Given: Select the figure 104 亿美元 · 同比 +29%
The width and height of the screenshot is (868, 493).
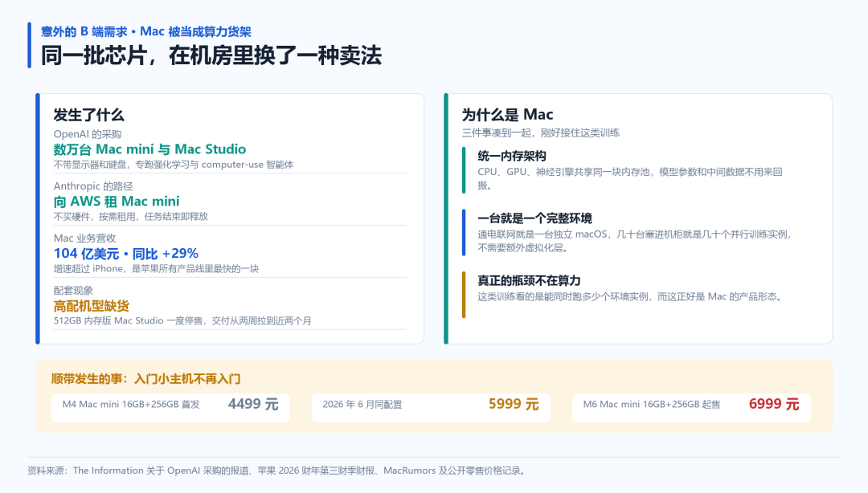Looking at the screenshot, I should tap(125, 254).
